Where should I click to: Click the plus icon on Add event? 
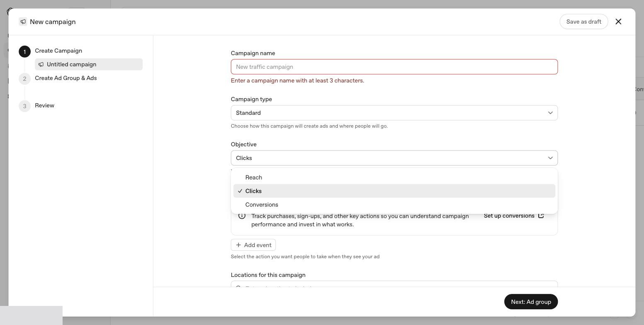tap(238, 245)
